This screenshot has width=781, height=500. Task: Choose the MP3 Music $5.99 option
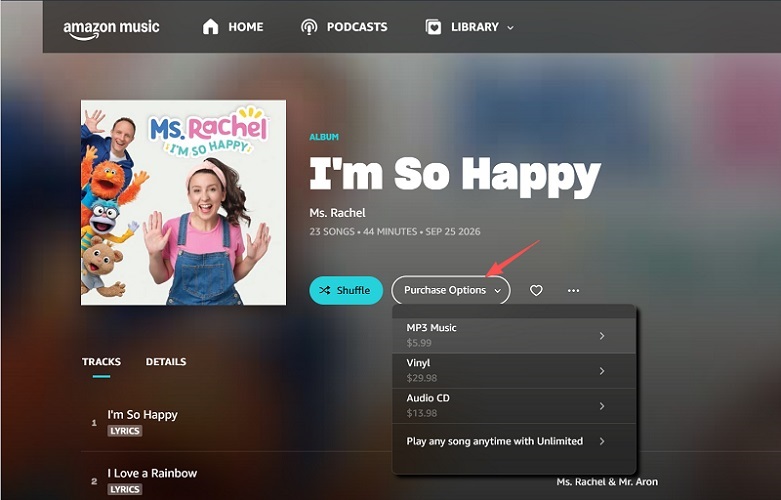coord(514,336)
